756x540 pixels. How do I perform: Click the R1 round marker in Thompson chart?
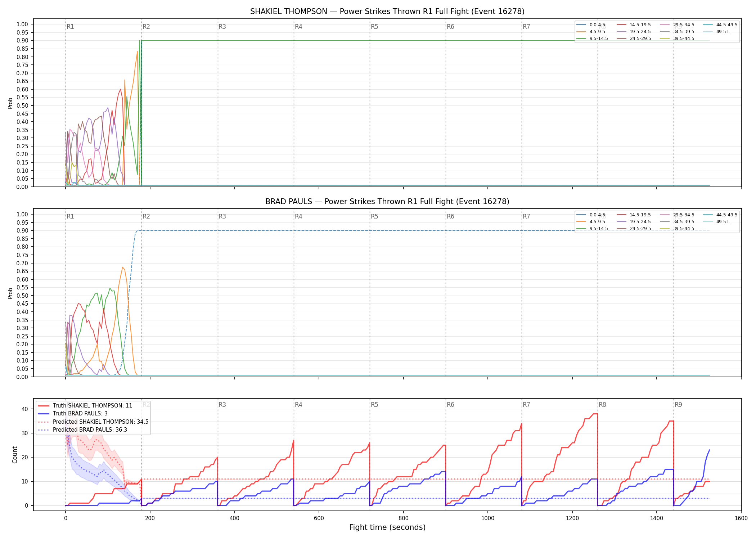click(x=70, y=27)
